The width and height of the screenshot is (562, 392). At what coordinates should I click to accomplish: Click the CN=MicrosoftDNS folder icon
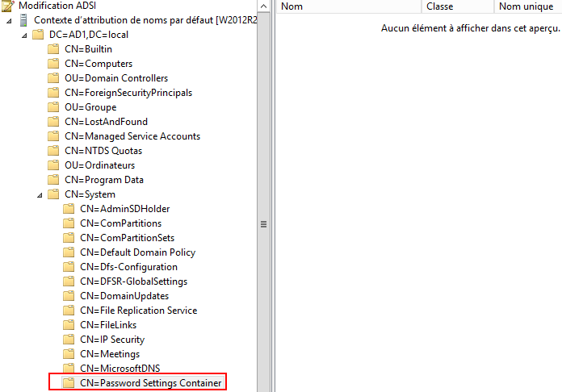pyautogui.click(x=69, y=369)
